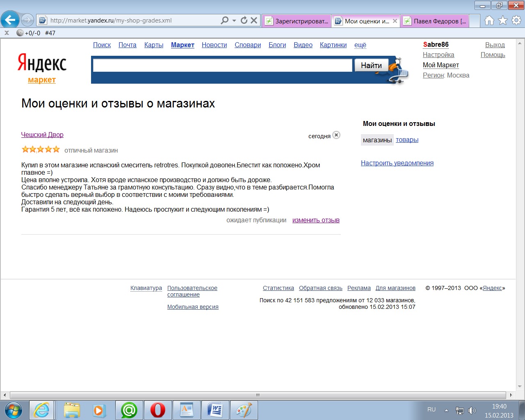Open the Помощь help link
The width and height of the screenshot is (525, 420).
493,55
